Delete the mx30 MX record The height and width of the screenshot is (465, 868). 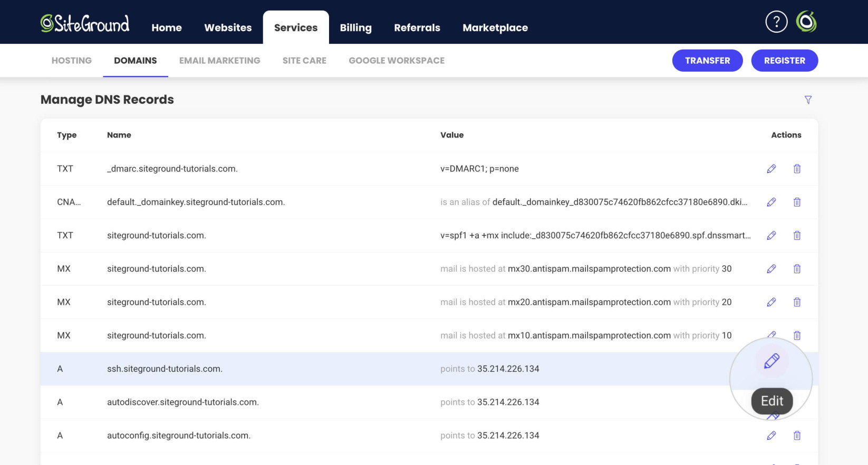tap(797, 269)
